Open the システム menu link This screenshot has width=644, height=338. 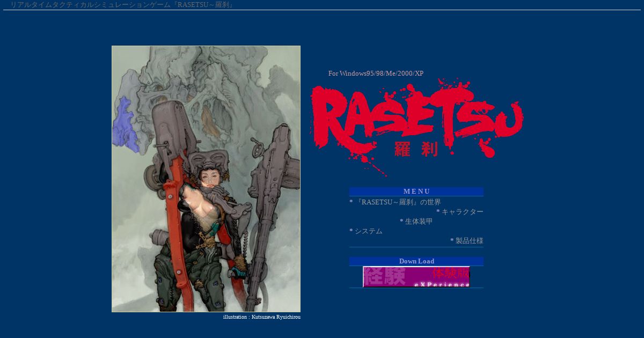(369, 231)
